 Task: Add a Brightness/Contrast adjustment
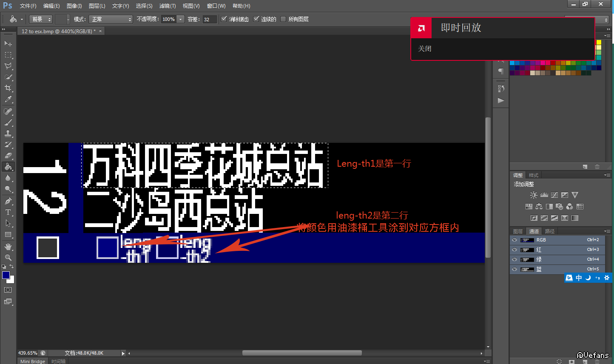pyautogui.click(x=534, y=195)
